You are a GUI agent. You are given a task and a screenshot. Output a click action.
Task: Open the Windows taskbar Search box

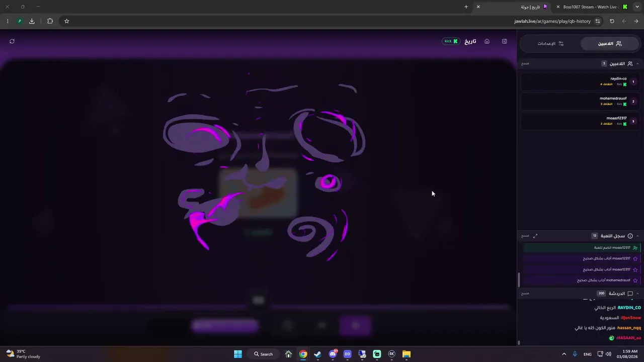click(x=264, y=354)
